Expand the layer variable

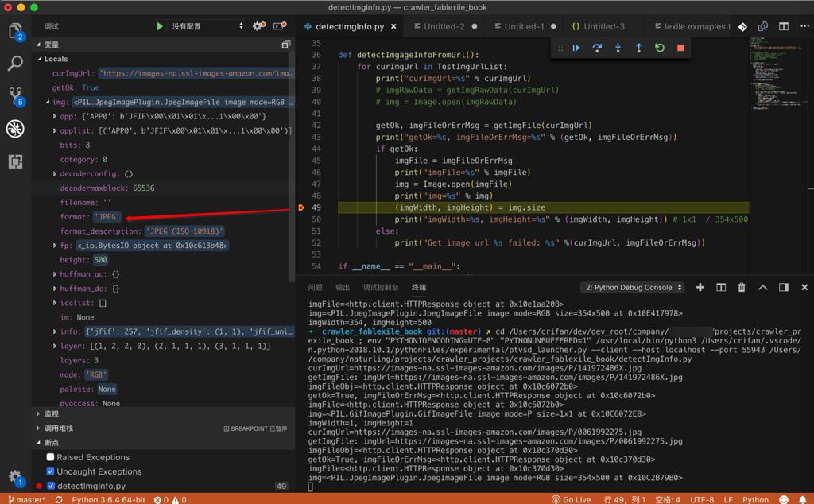55,347
